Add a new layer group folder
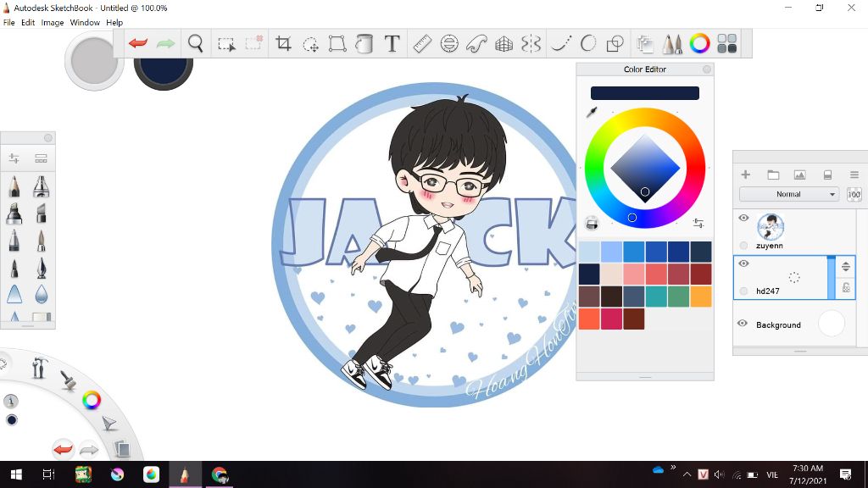This screenshot has width=868, height=488. pyautogui.click(x=773, y=175)
